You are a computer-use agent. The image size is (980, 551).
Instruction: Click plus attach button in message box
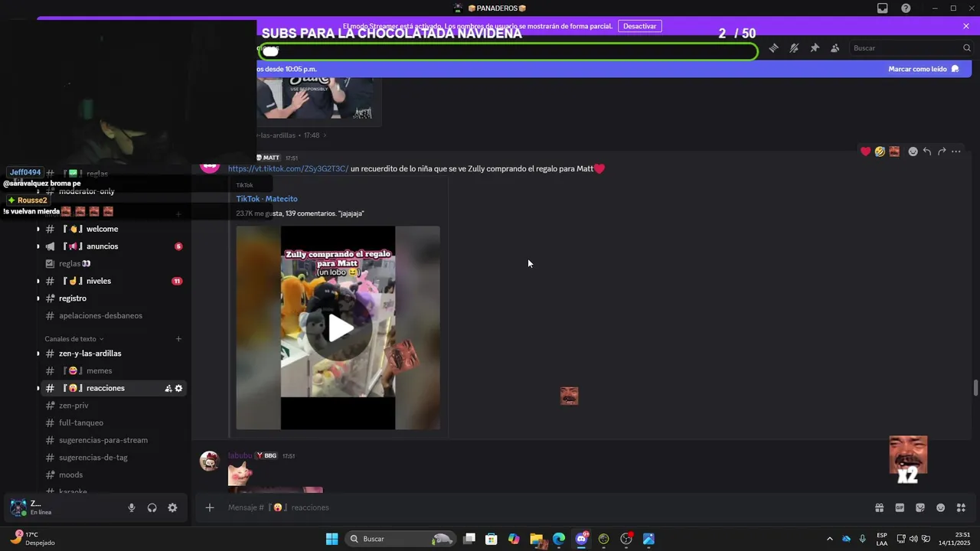210,507
